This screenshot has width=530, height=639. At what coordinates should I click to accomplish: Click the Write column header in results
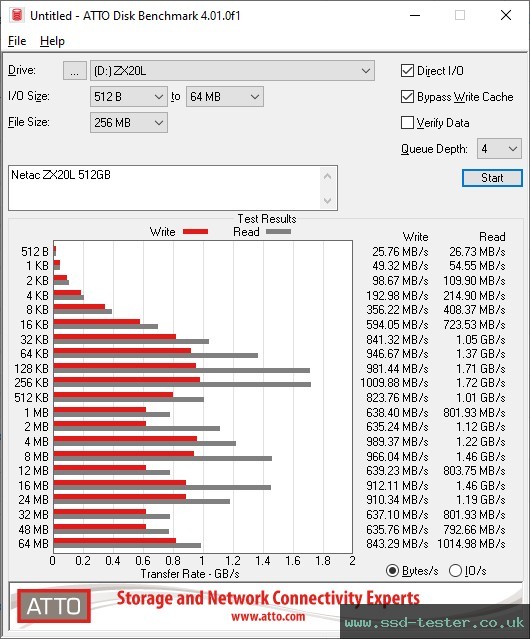pyautogui.click(x=416, y=237)
